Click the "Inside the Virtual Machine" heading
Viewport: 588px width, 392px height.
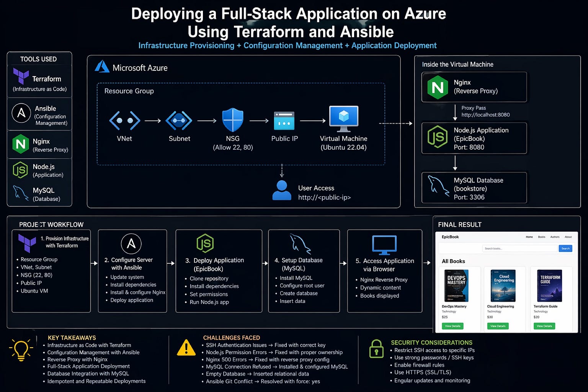[457, 64]
